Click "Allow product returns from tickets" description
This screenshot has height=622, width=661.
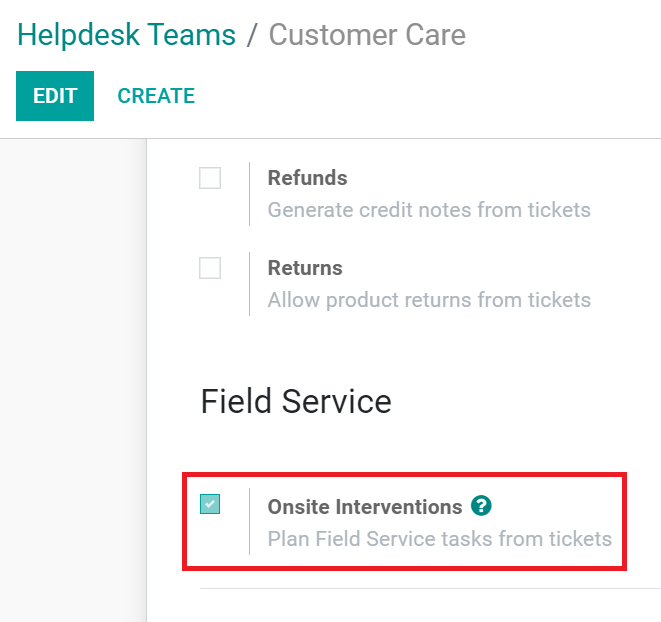(x=429, y=300)
